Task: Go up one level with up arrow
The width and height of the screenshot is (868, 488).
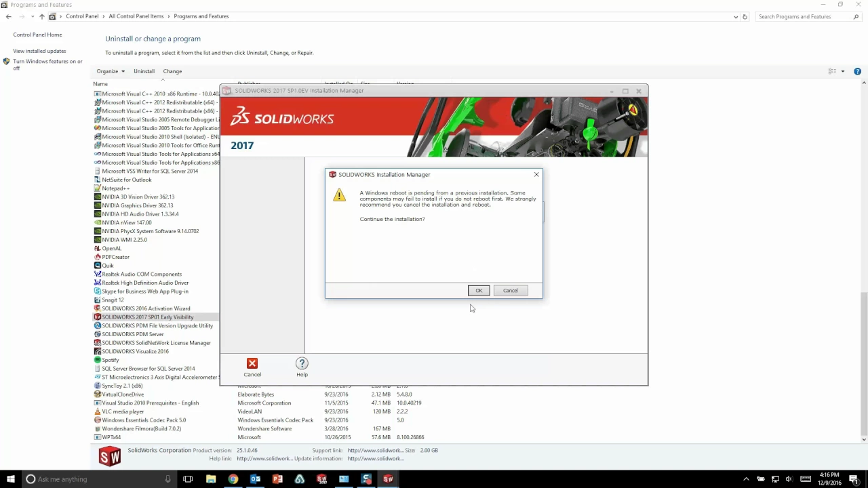Action: [42, 16]
